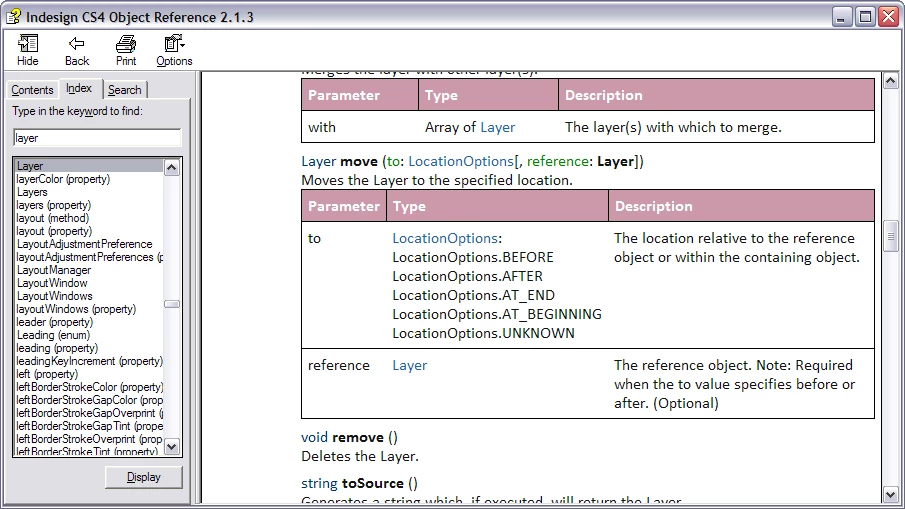Select 'layout (method)' in index list

point(53,218)
